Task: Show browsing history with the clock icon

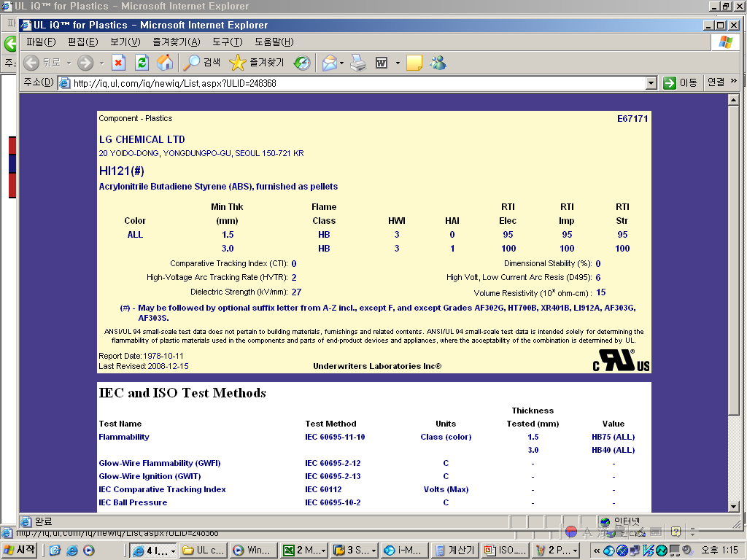Action: (301, 63)
